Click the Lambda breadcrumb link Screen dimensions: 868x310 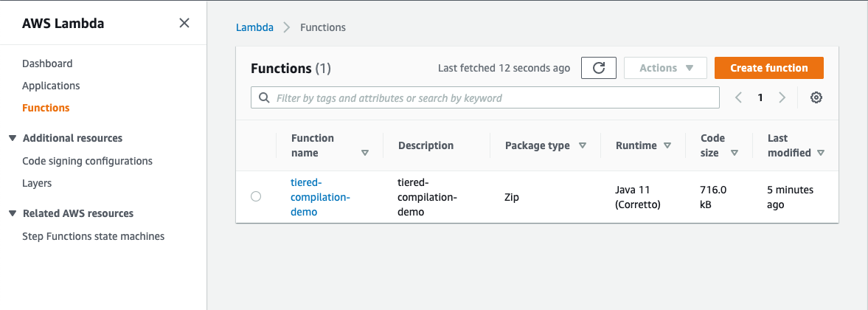pyautogui.click(x=254, y=27)
